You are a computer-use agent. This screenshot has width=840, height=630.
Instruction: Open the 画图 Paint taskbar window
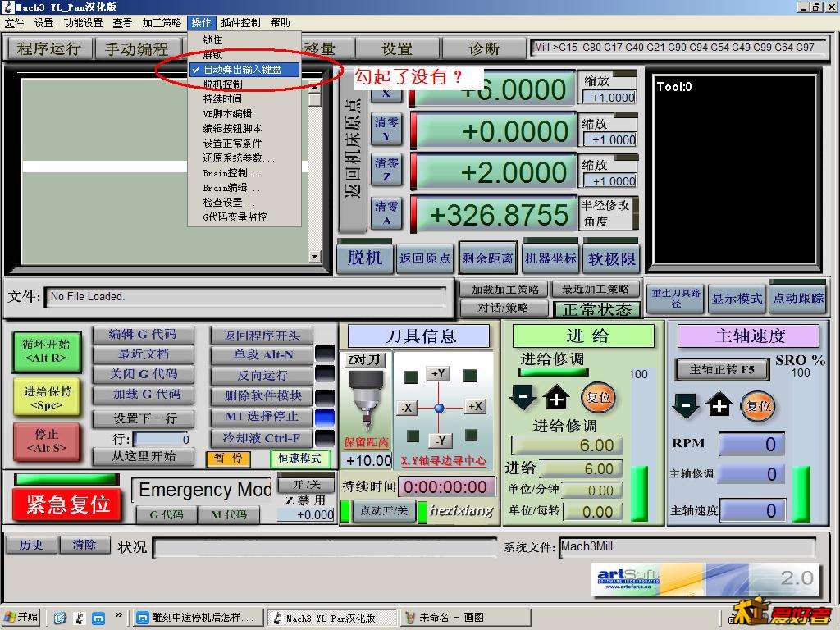tap(466, 618)
